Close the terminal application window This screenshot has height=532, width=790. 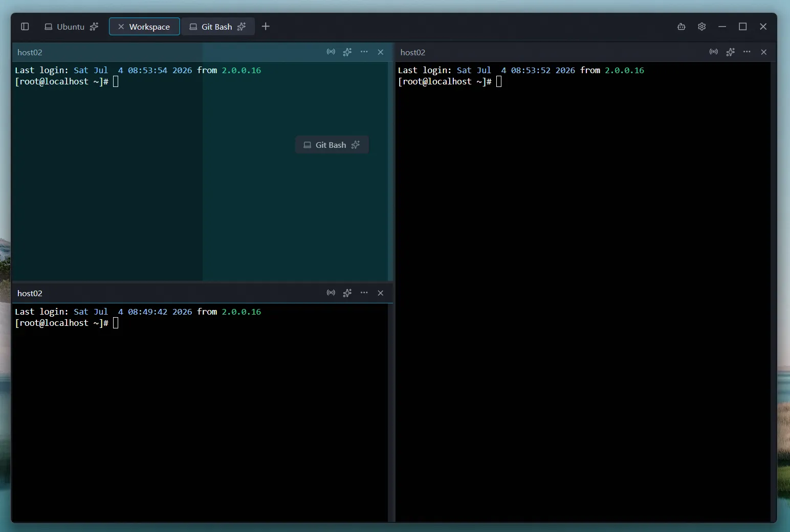pyautogui.click(x=763, y=27)
